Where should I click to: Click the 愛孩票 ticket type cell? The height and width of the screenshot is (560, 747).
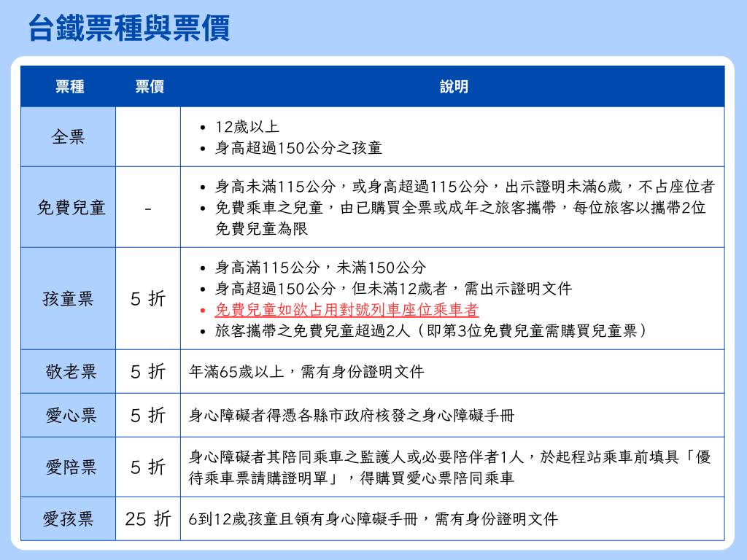[x=68, y=518]
